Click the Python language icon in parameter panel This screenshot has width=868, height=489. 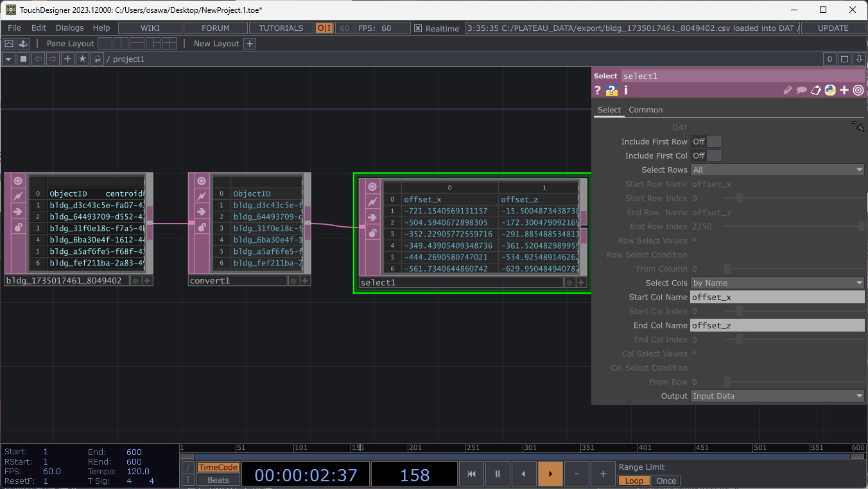click(x=830, y=91)
